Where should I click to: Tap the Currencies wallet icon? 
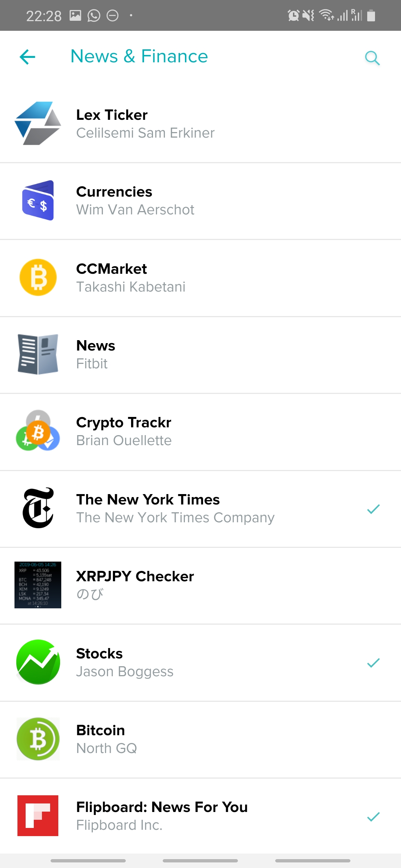pyautogui.click(x=38, y=200)
